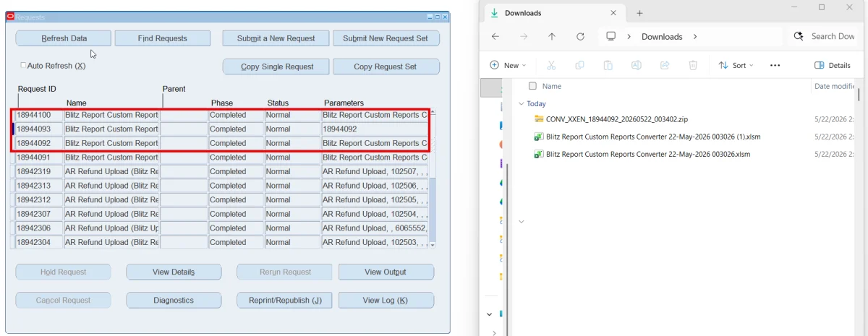This screenshot has height=336, width=868.
Task: Select request ID 18944093 field
Action: coord(39,129)
